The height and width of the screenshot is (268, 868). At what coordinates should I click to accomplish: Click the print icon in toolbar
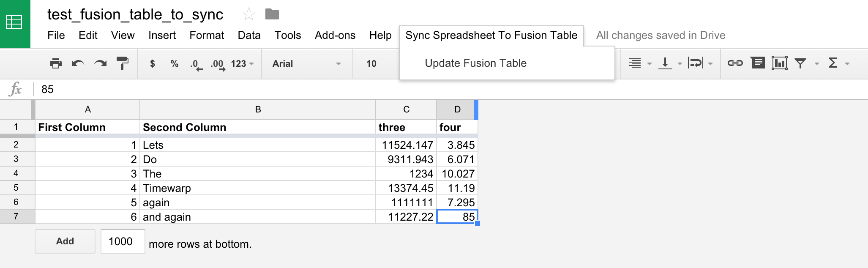tap(55, 64)
